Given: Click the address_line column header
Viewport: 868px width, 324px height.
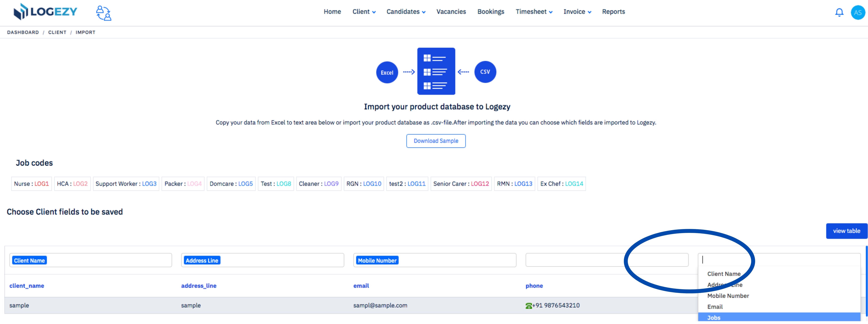Looking at the screenshot, I should tap(199, 286).
